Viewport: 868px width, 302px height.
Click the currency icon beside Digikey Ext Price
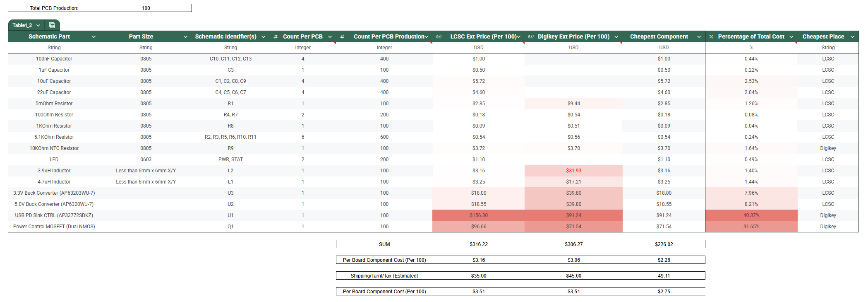[x=531, y=36]
